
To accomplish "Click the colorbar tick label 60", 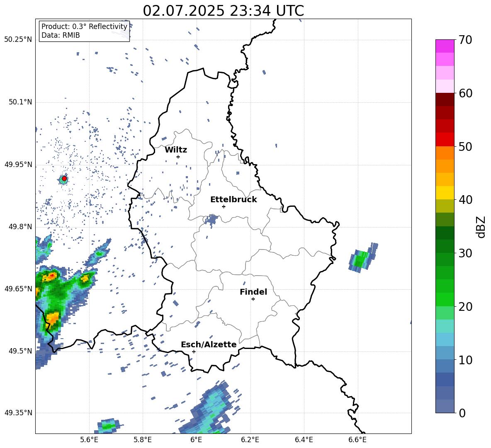I will 465,93.
